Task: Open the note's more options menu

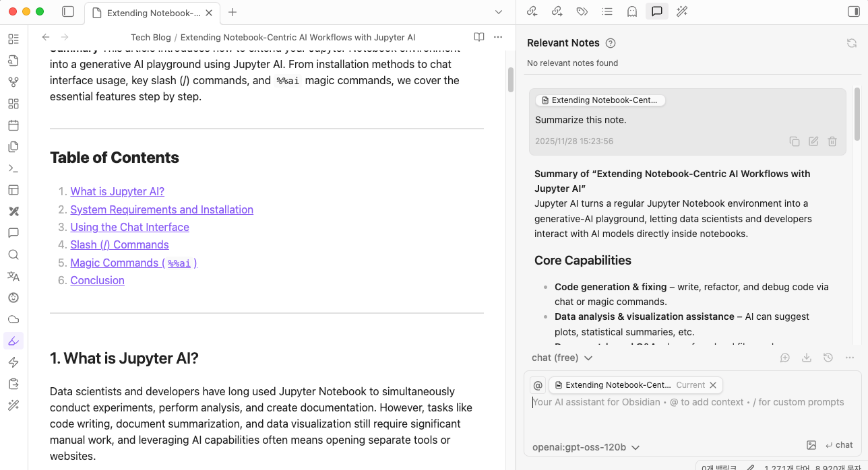Action: click(x=498, y=37)
